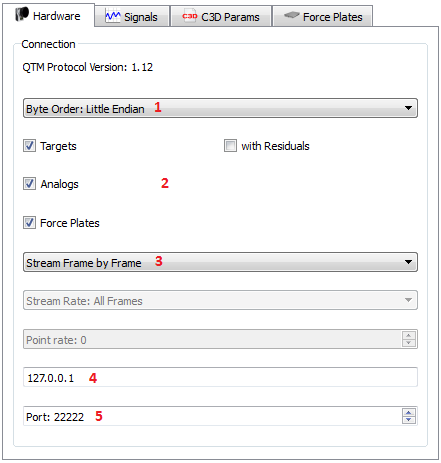Increase the Port value with up arrow
441x463 pixels.
click(409, 412)
